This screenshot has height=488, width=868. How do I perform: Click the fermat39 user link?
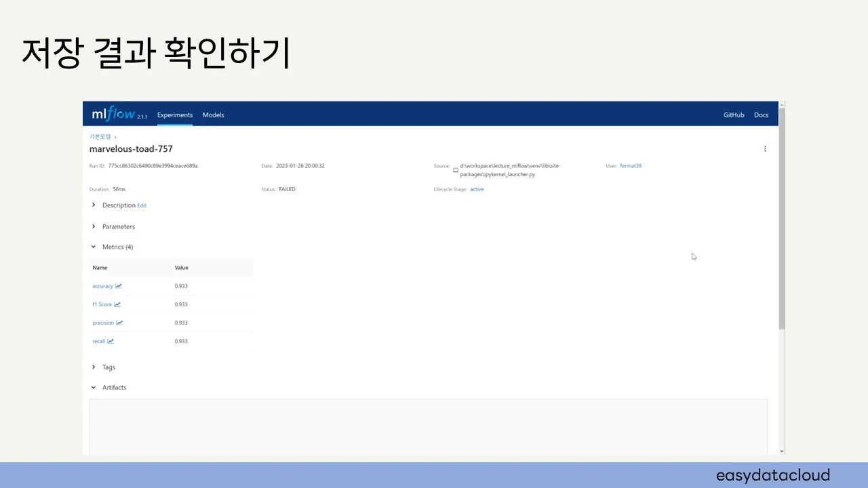pyautogui.click(x=631, y=165)
